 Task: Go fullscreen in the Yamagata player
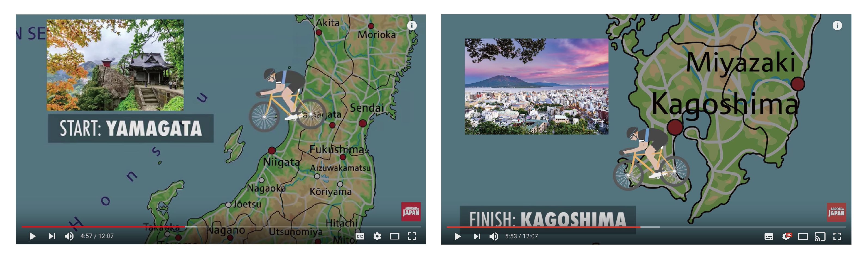tap(412, 236)
